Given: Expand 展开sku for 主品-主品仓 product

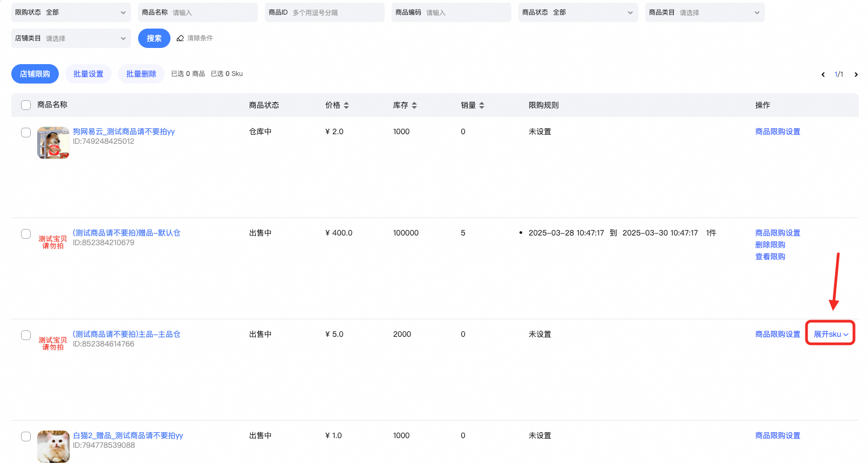Looking at the screenshot, I should pos(831,334).
